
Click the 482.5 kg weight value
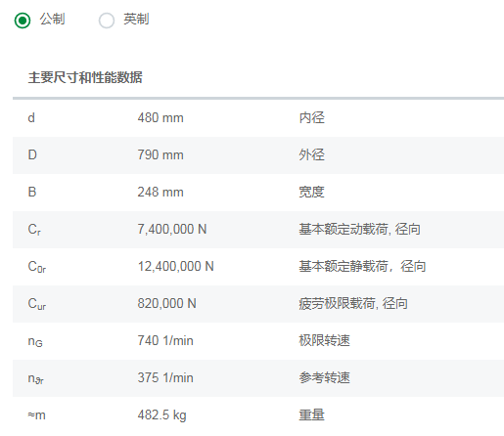[x=161, y=415]
